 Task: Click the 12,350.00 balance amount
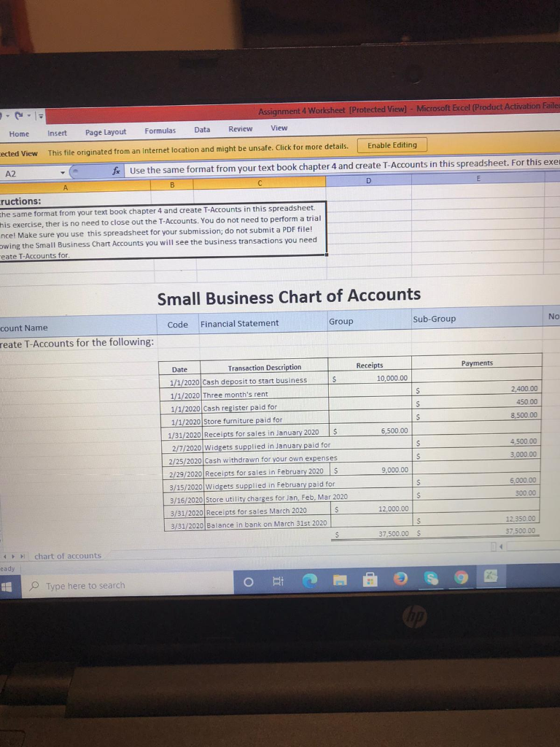pyautogui.click(x=520, y=519)
